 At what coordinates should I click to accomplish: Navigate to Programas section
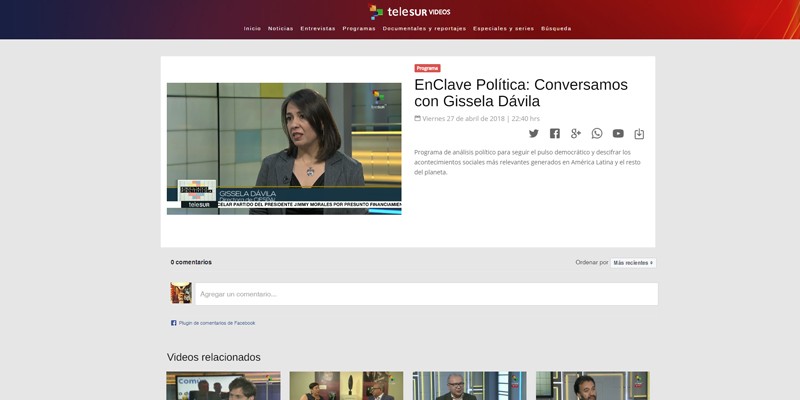(x=359, y=29)
